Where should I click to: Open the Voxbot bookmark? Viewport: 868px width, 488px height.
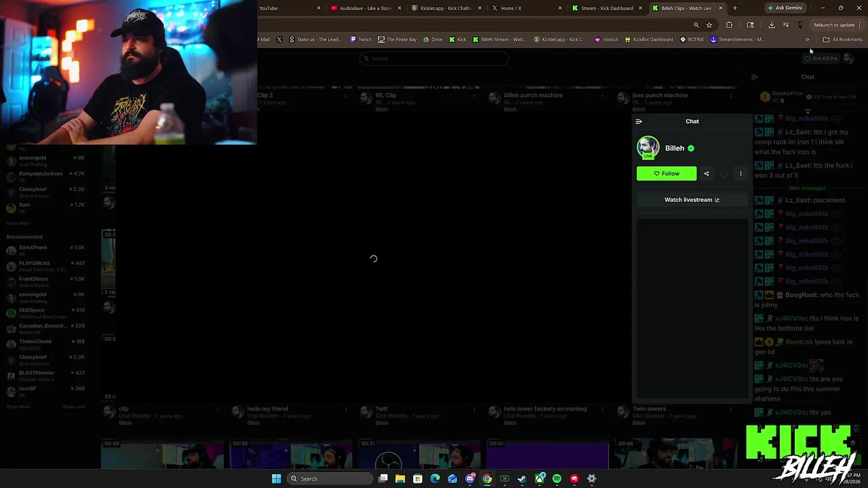(606, 39)
